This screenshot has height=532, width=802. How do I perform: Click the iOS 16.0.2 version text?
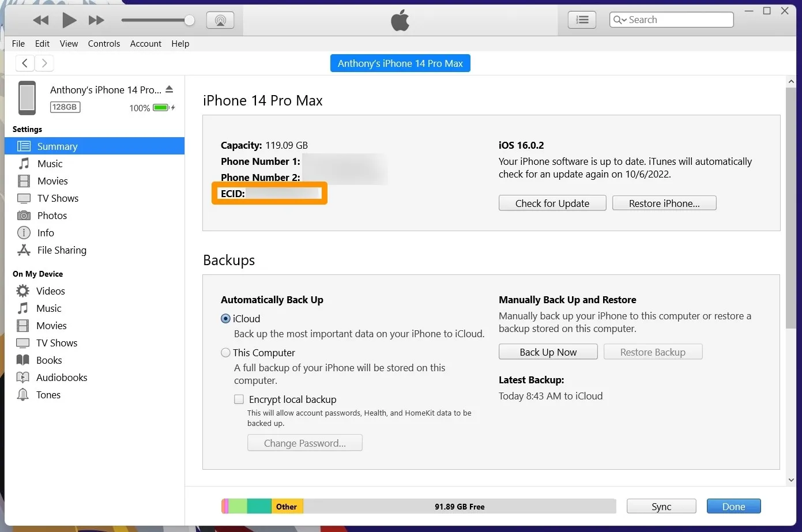[x=521, y=145]
